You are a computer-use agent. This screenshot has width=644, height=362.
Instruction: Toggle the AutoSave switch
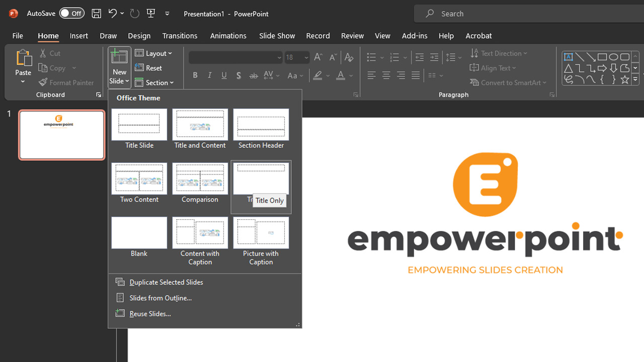click(71, 14)
